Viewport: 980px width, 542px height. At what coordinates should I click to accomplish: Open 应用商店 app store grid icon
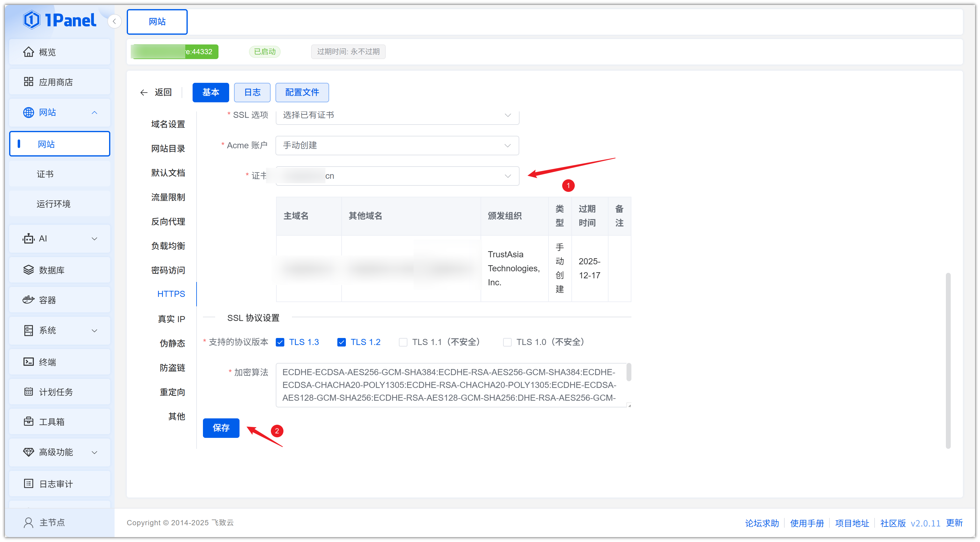coord(28,82)
